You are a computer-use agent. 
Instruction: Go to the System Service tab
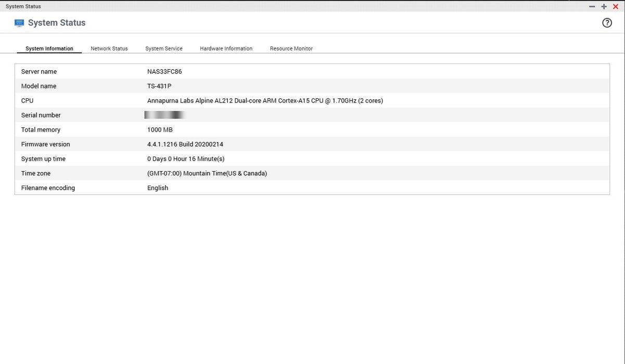click(x=164, y=48)
